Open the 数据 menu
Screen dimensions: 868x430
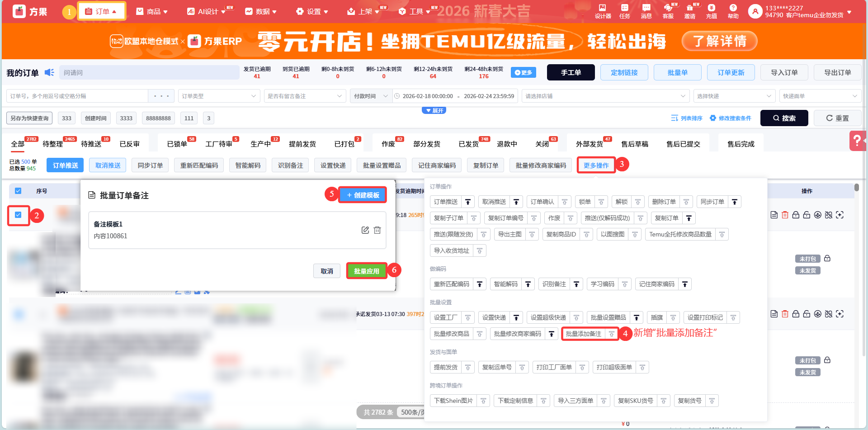pyautogui.click(x=261, y=11)
